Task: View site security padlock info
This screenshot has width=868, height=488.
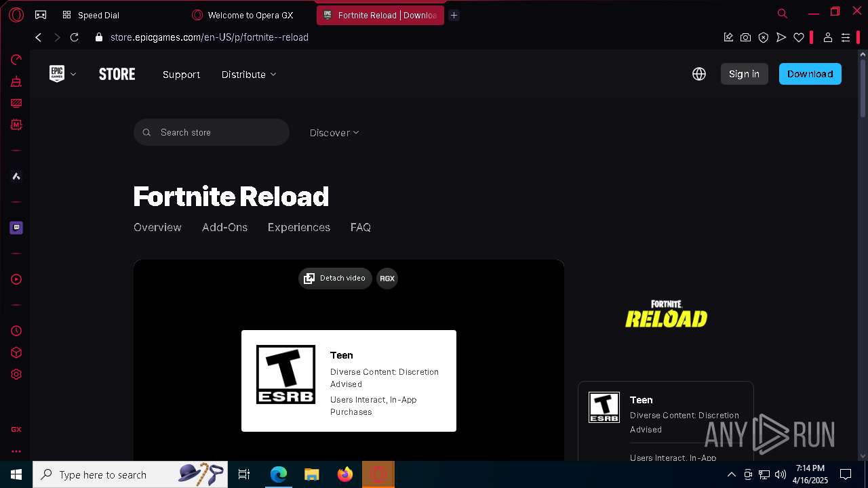Action: click(99, 37)
